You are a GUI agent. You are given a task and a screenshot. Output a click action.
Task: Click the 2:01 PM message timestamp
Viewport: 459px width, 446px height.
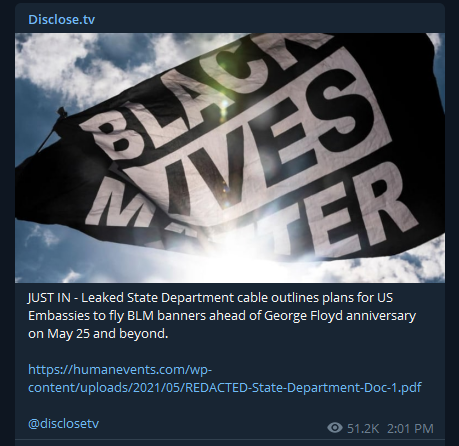click(x=410, y=428)
